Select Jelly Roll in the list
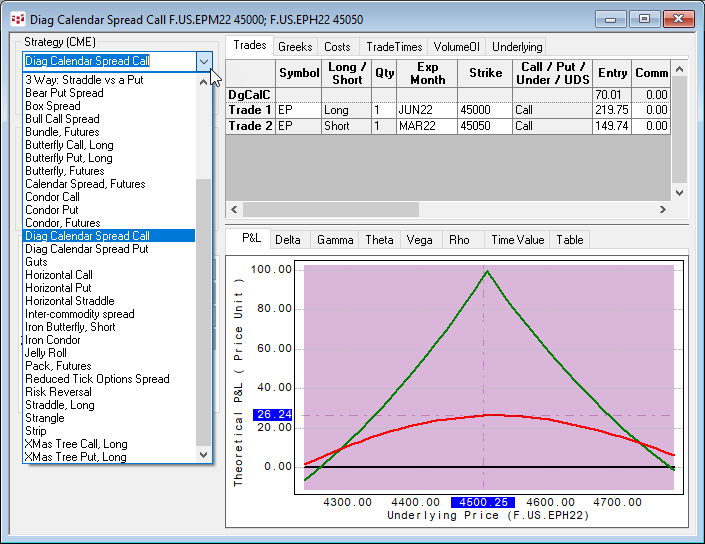The width and height of the screenshot is (705, 544). [48, 353]
